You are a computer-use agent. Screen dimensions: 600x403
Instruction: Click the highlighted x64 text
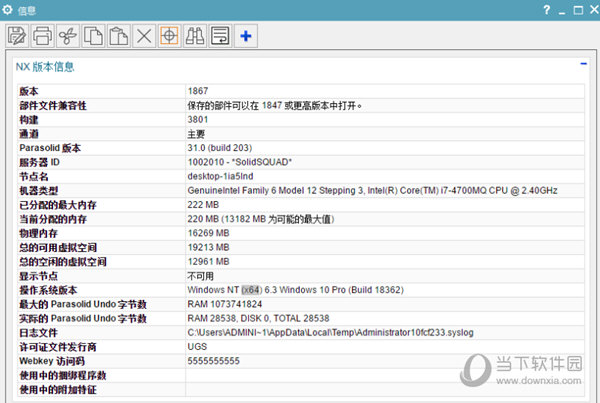[x=251, y=290]
